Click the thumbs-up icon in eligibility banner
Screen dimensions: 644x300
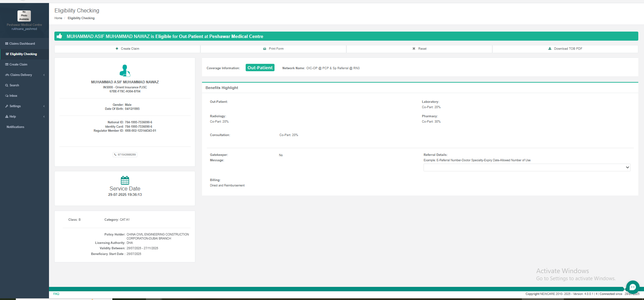pos(59,36)
